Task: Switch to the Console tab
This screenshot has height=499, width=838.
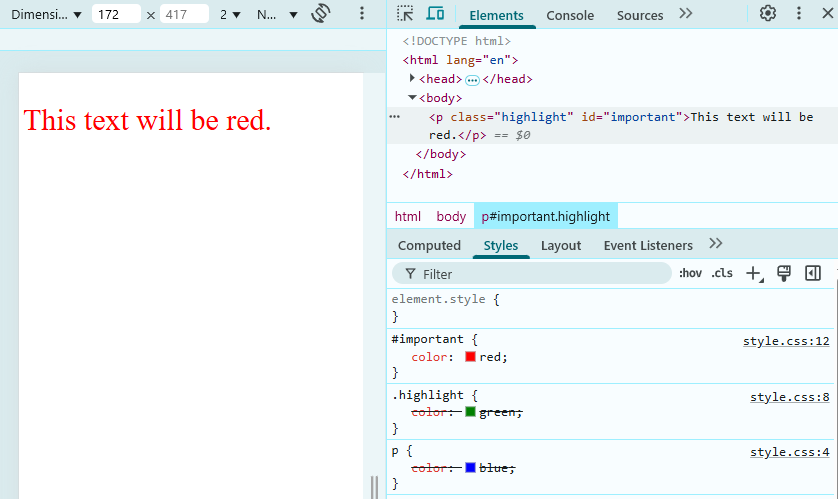Action: (x=570, y=15)
